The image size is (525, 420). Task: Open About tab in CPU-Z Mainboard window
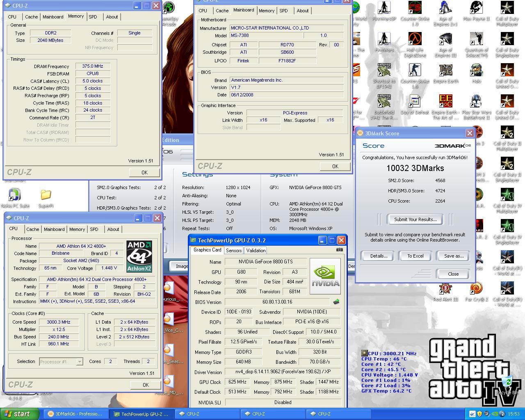point(303,11)
